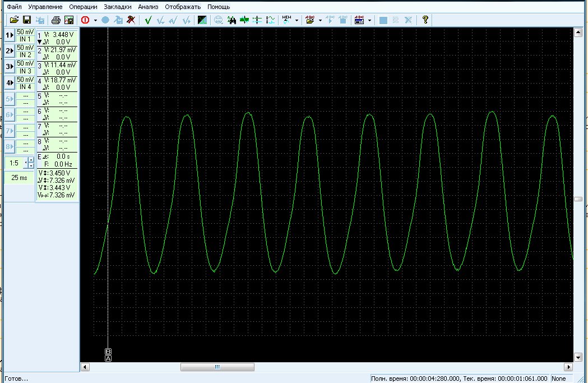Toggle channel 1 button

pyautogui.click(x=10, y=35)
